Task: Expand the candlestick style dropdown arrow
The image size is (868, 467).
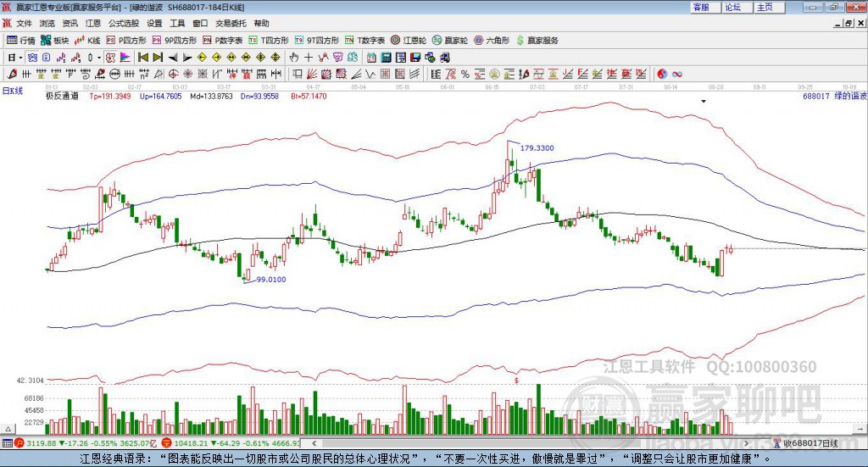Action: click(x=99, y=58)
